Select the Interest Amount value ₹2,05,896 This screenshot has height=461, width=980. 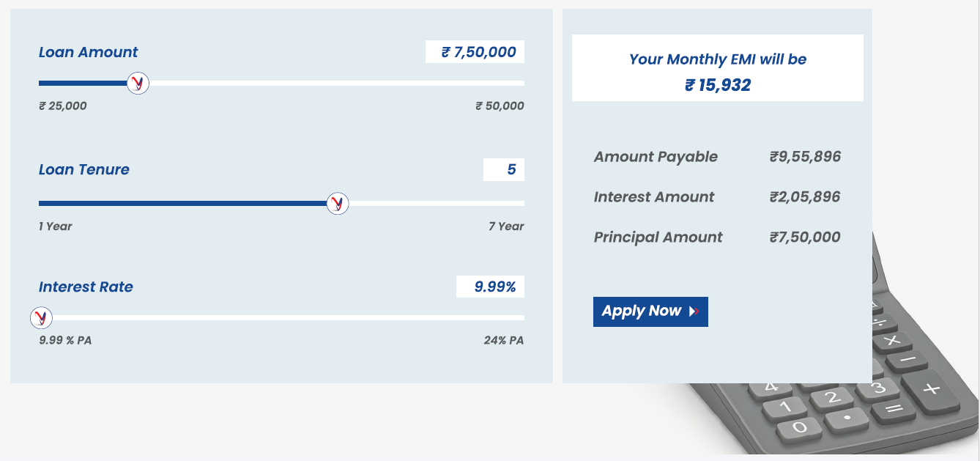pyautogui.click(x=806, y=196)
